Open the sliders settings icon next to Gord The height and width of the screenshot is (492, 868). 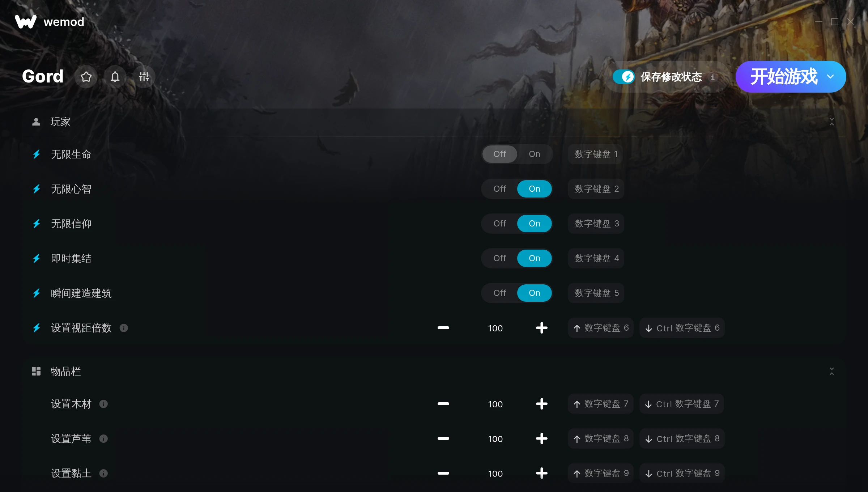coord(144,77)
